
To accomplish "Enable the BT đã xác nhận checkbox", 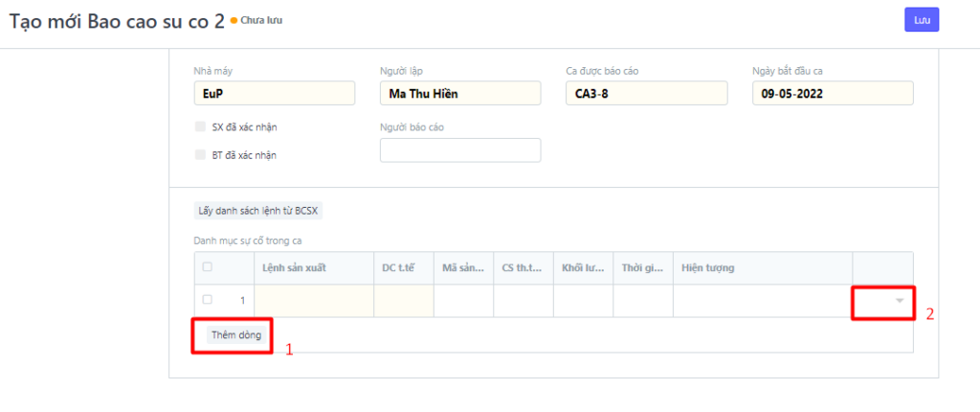I will 200,154.
